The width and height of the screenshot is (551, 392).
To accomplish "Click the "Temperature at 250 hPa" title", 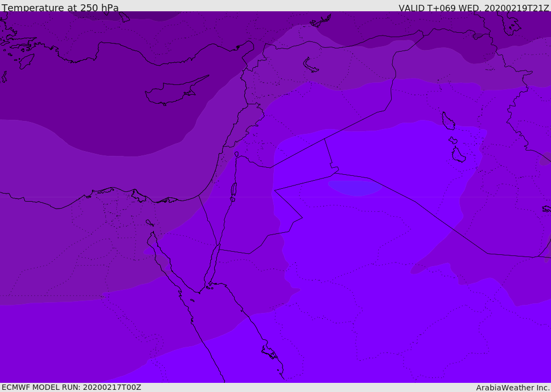I will [x=60, y=8].
